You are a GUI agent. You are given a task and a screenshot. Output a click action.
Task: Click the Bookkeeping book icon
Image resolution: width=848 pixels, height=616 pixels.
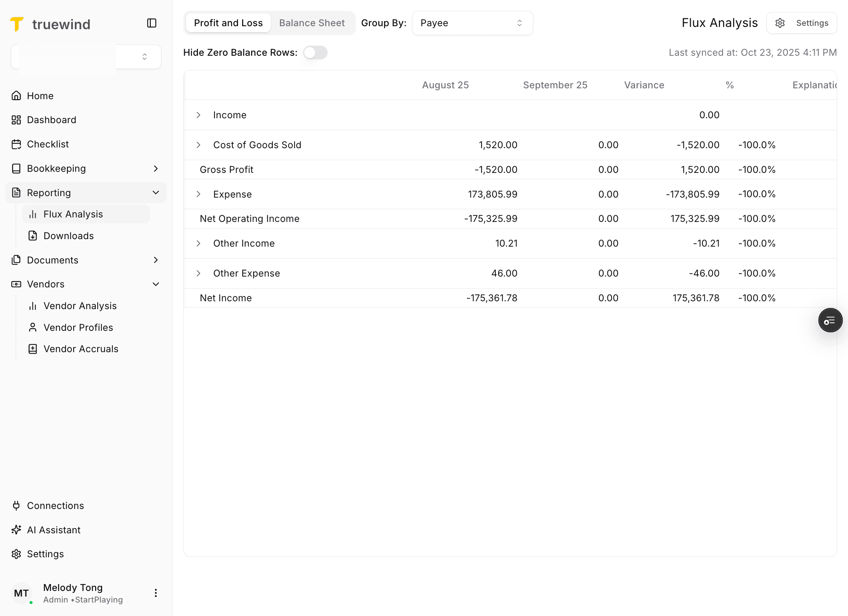tap(16, 168)
